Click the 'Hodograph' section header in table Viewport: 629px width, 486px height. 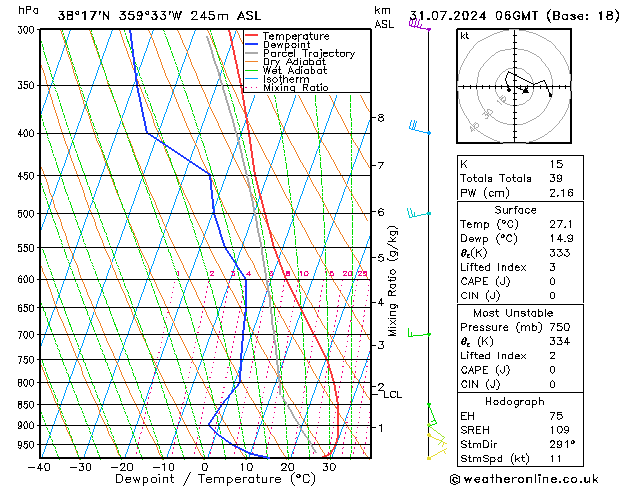pos(515,402)
